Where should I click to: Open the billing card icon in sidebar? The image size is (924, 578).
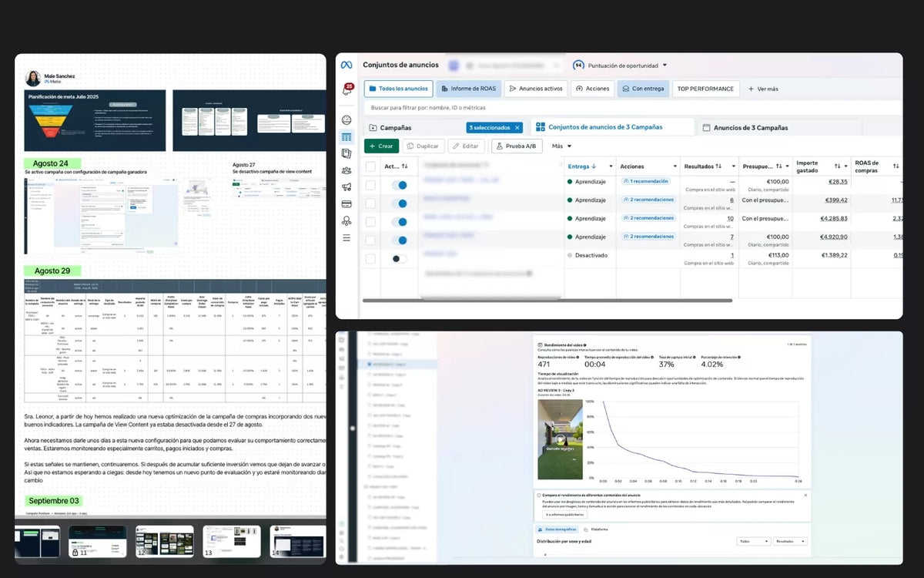346,204
